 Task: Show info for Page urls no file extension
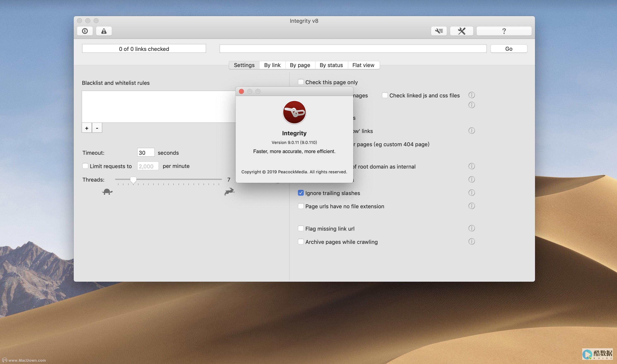(471, 206)
